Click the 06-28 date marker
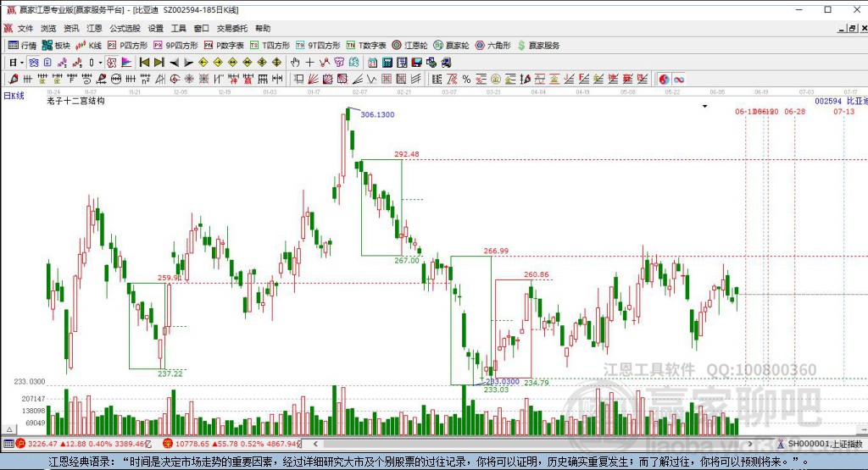Screen dimensions: 868x470 [x=795, y=112]
